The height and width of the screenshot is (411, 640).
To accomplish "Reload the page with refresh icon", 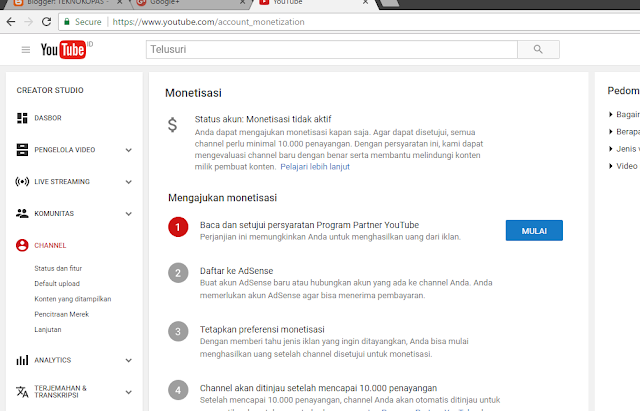I will pyautogui.click(x=47, y=22).
